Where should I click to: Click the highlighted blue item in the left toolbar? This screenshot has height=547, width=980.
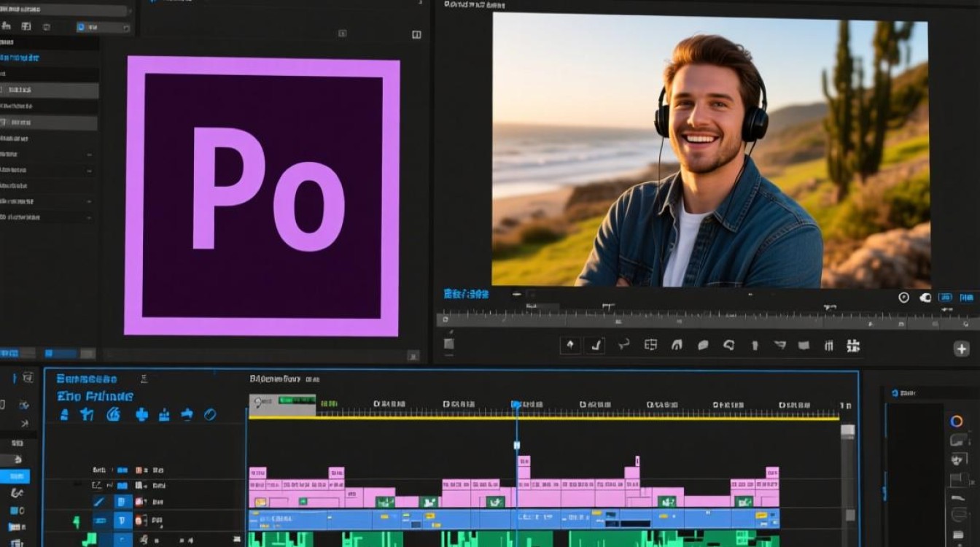click(15, 476)
